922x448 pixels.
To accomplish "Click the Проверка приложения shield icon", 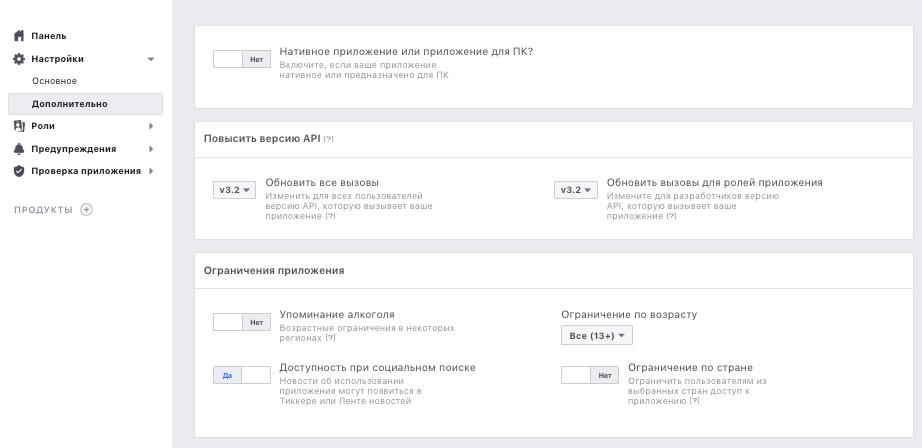I will (18, 171).
